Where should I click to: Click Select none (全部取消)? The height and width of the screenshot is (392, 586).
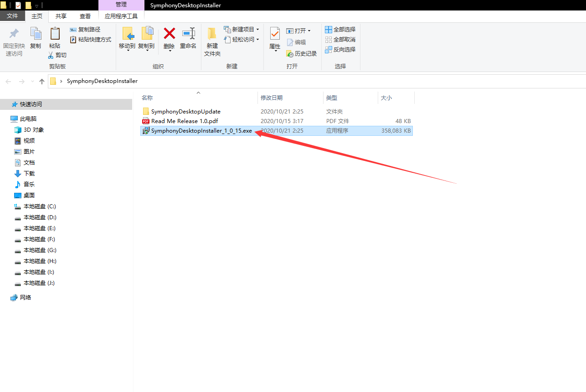[x=340, y=40]
